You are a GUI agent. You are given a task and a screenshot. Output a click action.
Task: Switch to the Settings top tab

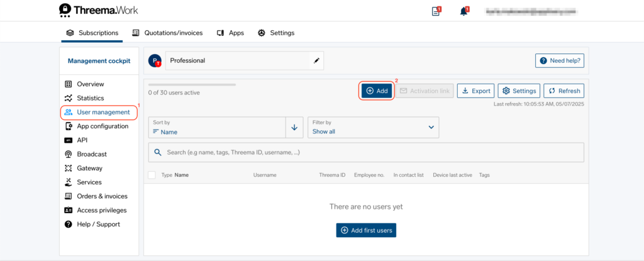pyautogui.click(x=276, y=33)
